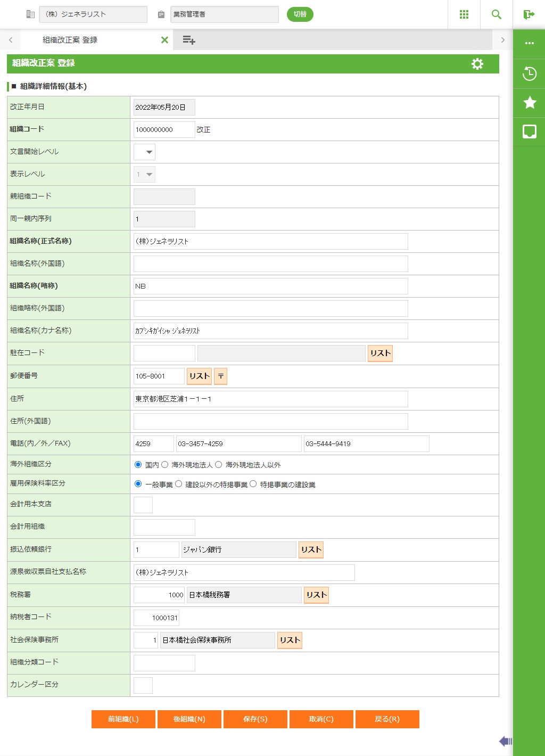Click the logout icon in header
The height and width of the screenshot is (756, 545).
(529, 14)
